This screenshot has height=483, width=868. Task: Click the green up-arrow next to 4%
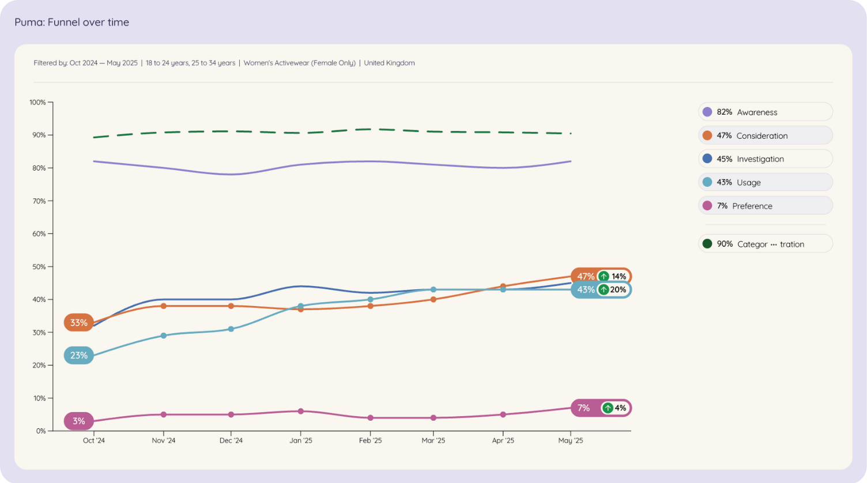607,408
